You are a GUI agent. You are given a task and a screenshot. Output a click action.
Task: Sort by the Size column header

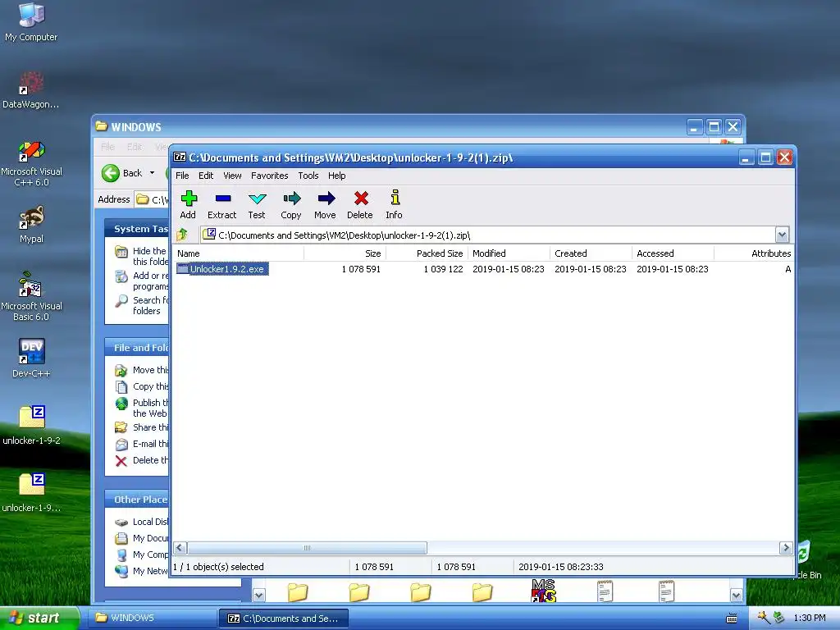(345, 253)
